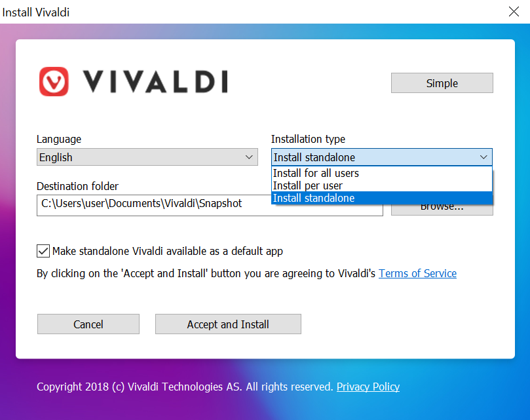Cancel the installation
This screenshot has height=420, width=530.
(x=88, y=324)
